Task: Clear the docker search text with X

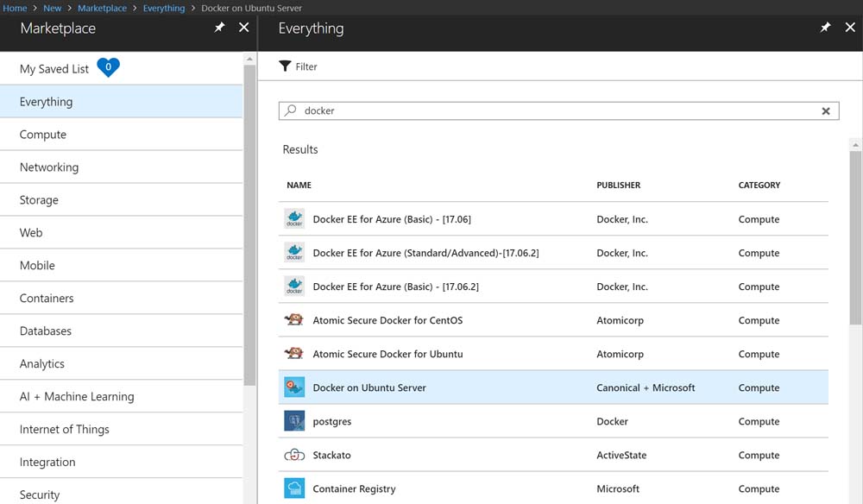Action: coord(826,111)
